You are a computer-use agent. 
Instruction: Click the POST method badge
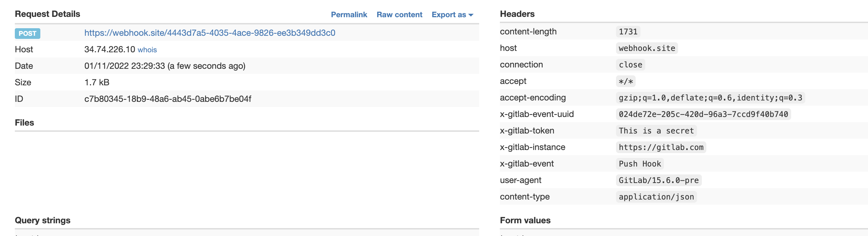[28, 33]
